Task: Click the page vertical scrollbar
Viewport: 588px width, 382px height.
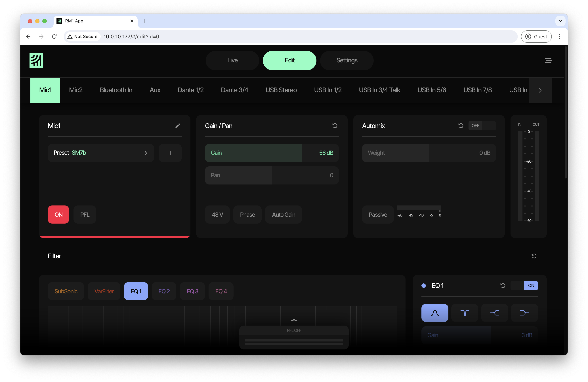Action: [x=566, y=112]
